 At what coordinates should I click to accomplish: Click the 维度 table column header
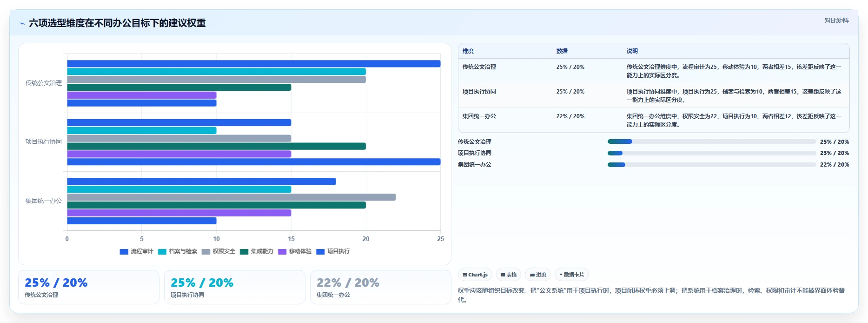tap(468, 51)
